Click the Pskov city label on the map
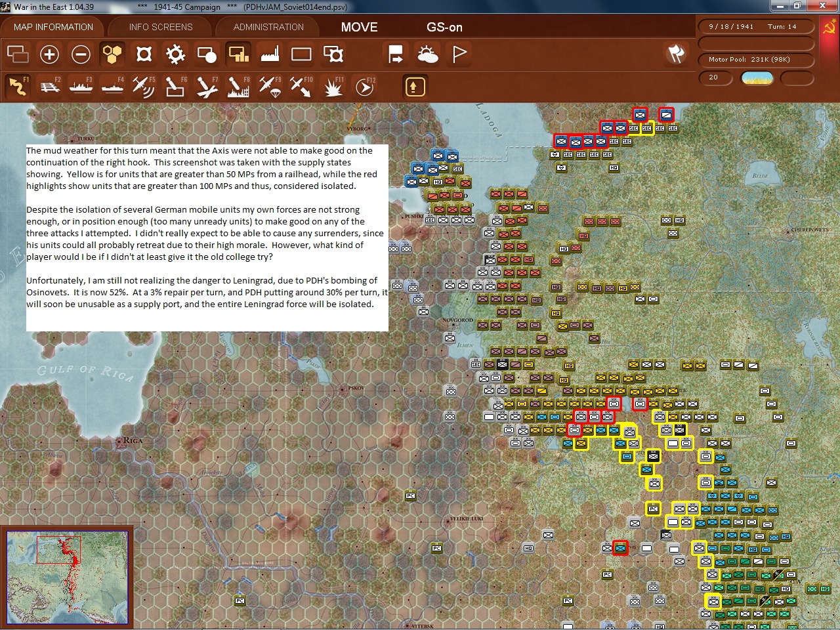840x630 pixels. (x=356, y=388)
